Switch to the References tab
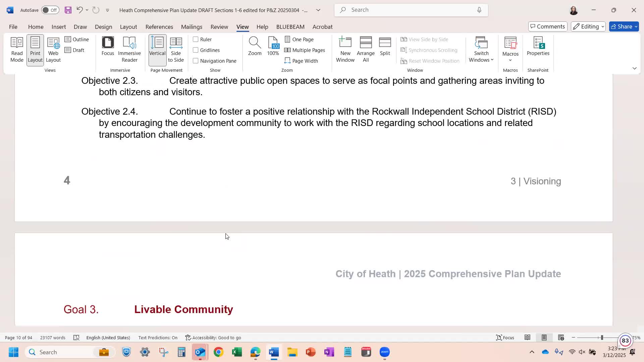 (x=159, y=27)
